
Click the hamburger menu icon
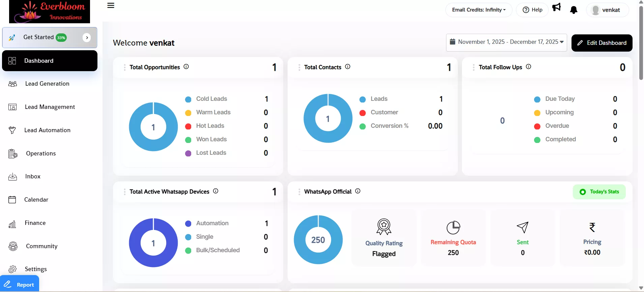(111, 6)
